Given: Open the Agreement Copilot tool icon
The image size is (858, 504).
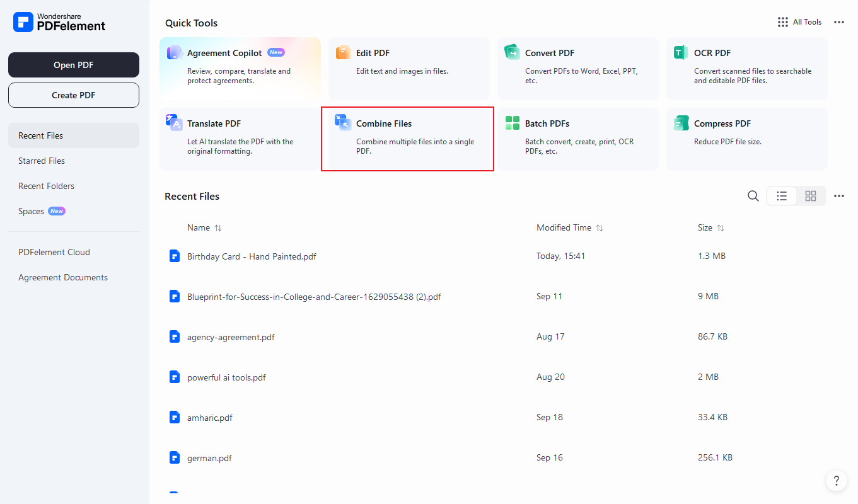Looking at the screenshot, I should pyautogui.click(x=175, y=53).
